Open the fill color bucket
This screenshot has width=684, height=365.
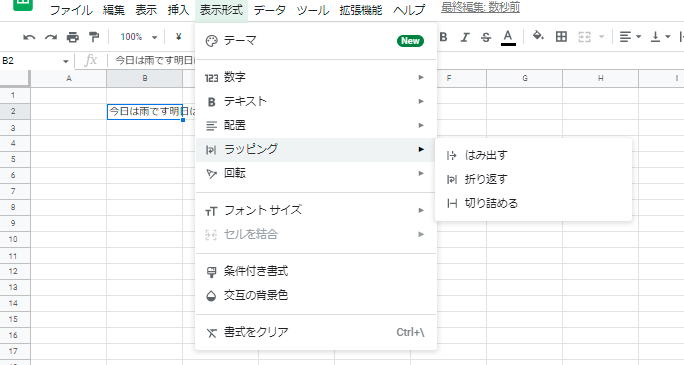pyautogui.click(x=538, y=36)
